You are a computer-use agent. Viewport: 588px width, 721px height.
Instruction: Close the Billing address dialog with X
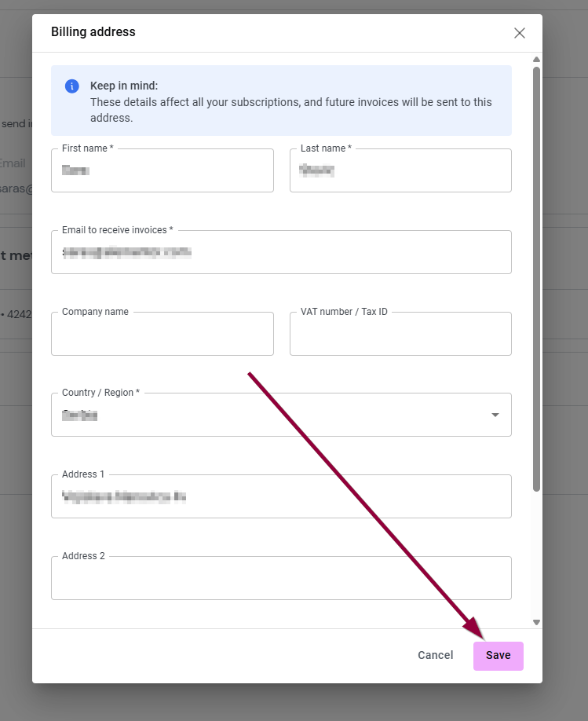click(519, 33)
